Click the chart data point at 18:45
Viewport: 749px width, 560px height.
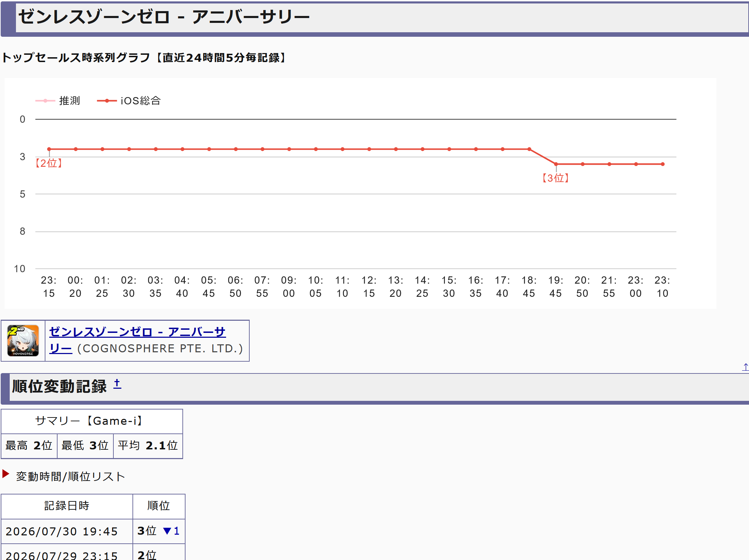529,149
